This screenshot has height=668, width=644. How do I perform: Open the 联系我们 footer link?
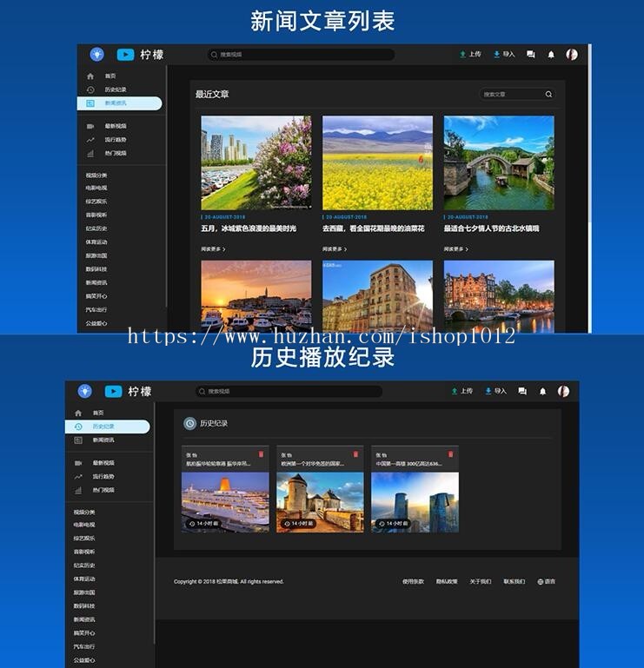pyautogui.click(x=514, y=581)
